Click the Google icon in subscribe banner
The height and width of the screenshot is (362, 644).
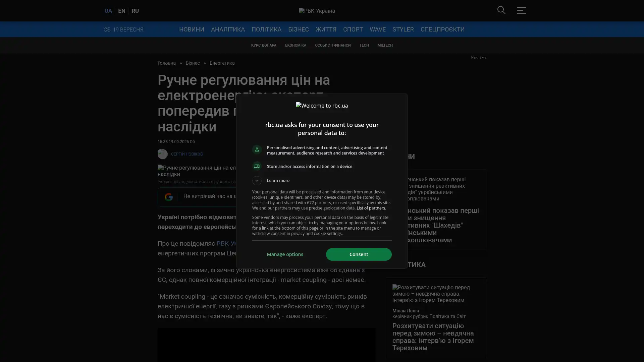168,197
